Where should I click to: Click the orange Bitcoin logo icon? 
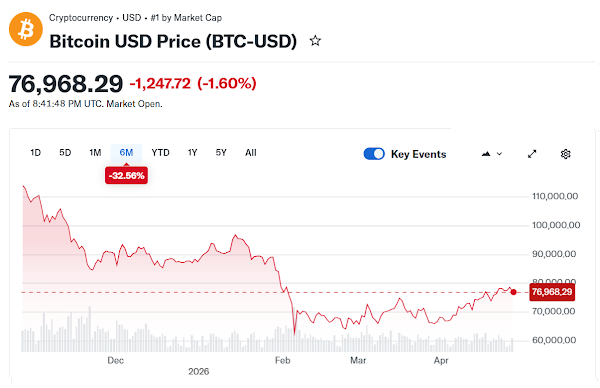[26, 29]
